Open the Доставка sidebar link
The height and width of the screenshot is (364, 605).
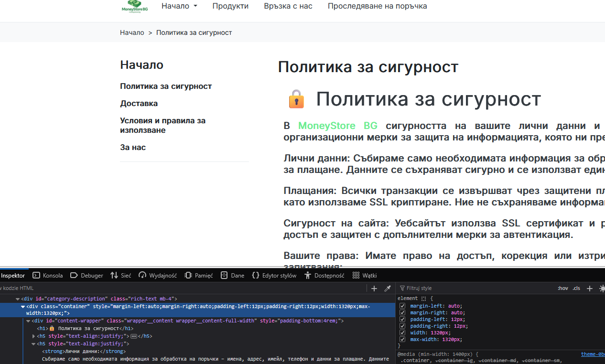[x=139, y=103]
